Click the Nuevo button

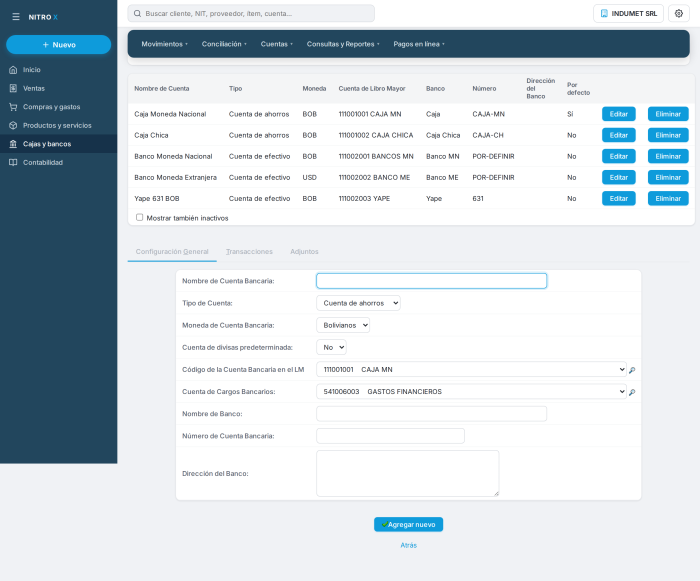tap(58, 45)
